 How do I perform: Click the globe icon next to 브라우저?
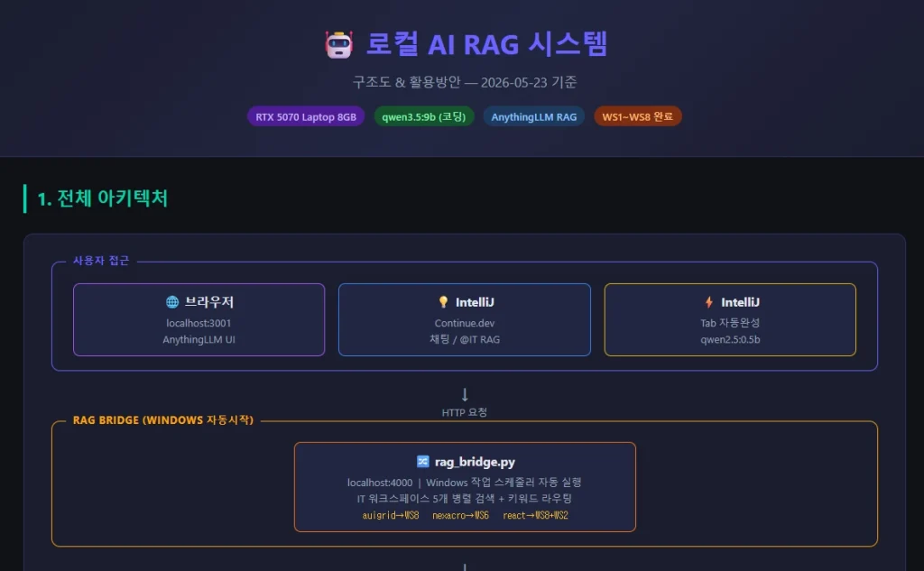[172, 302]
